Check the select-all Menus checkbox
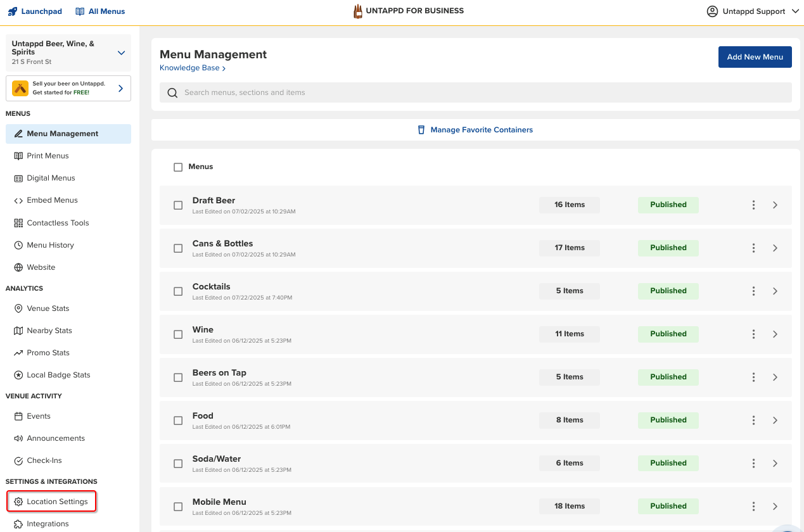804x532 pixels. (x=178, y=167)
